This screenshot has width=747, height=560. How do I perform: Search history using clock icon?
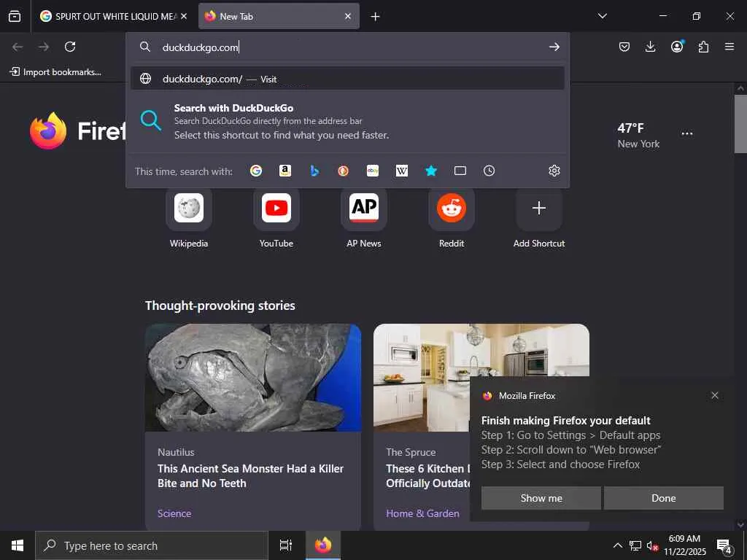pos(489,171)
